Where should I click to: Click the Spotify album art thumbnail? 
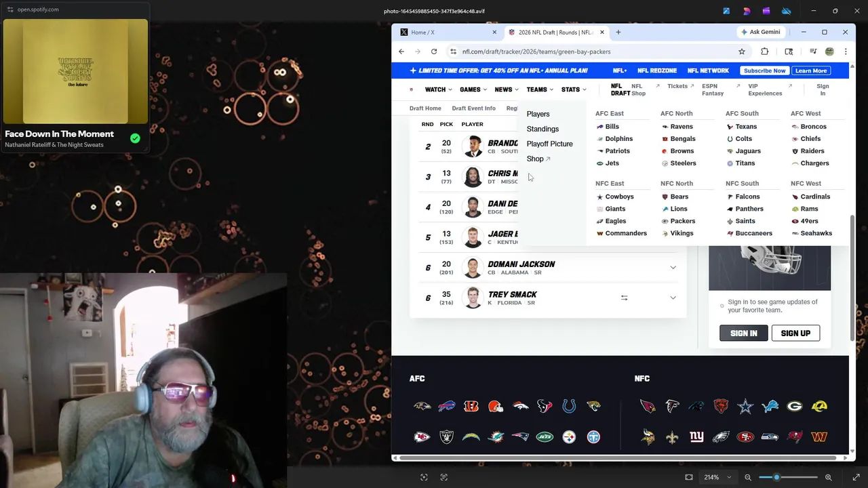tap(75, 71)
